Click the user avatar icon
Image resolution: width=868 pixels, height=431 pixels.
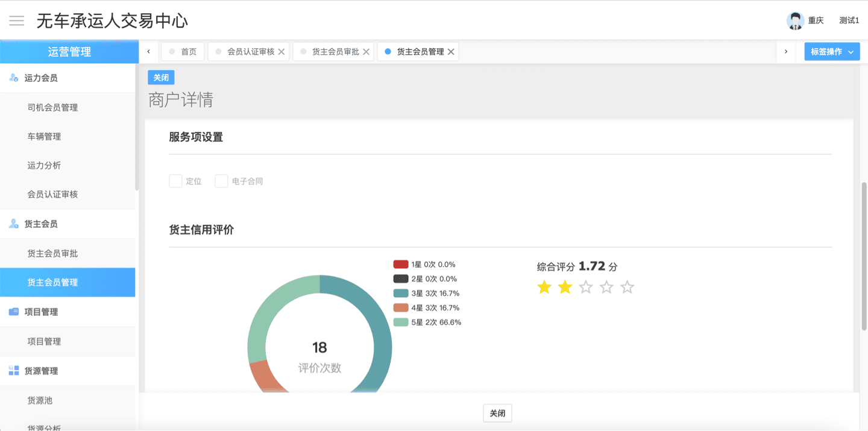click(x=795, y=20)
